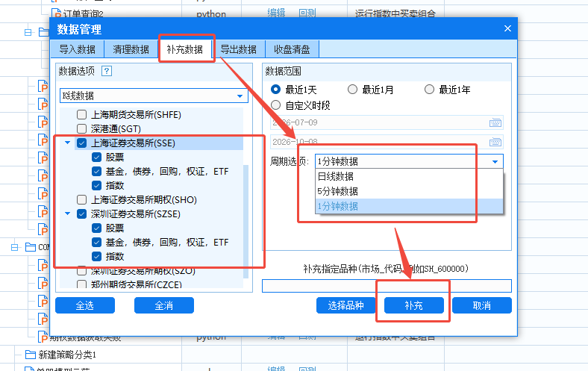Collapse the tree minus icon beside COM folder
588x371 pixels.
[14, 247]
